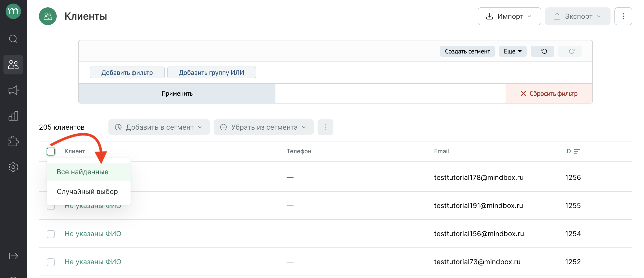Click the Клиенты page title
Screen dimensions: 644x278
(85, 16)
